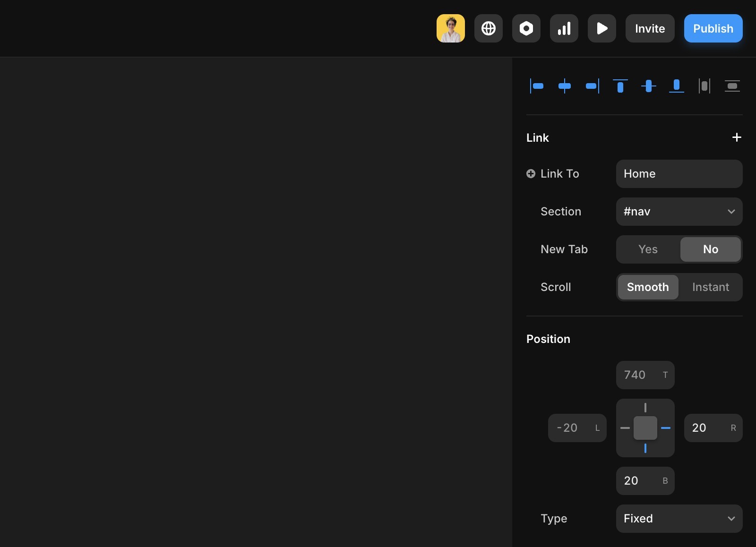This screenshot has width=756, height=547.
Task: Align selection to right edge
Action: point(592,86)
